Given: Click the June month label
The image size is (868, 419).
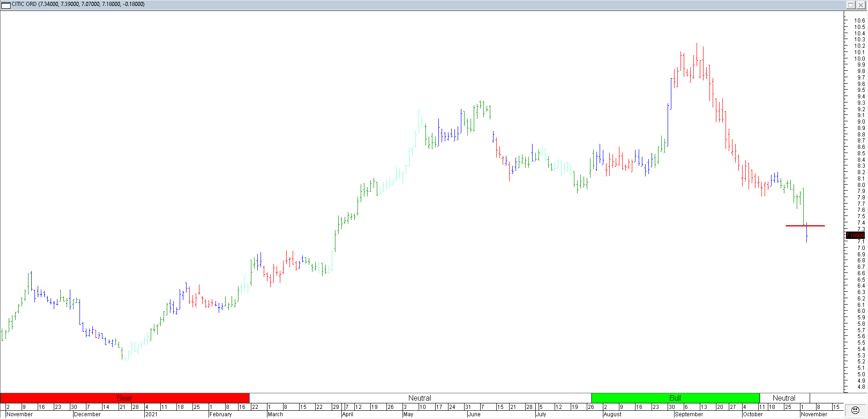Looking at the screenshot, I should pyautogui.click(x=474, y=414).
